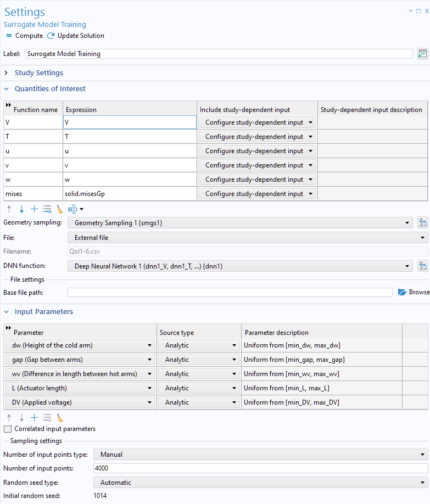Click the go-to-source icon beside DNN function

click(423, 265)
